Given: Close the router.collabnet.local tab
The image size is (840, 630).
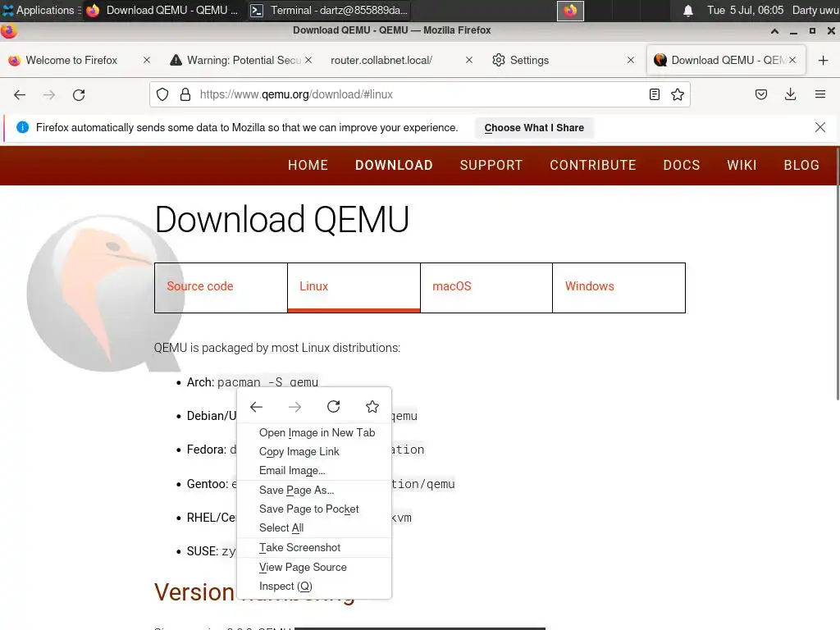Looking at the screenshot, I should pyautogui.click(x=469, y=60).
